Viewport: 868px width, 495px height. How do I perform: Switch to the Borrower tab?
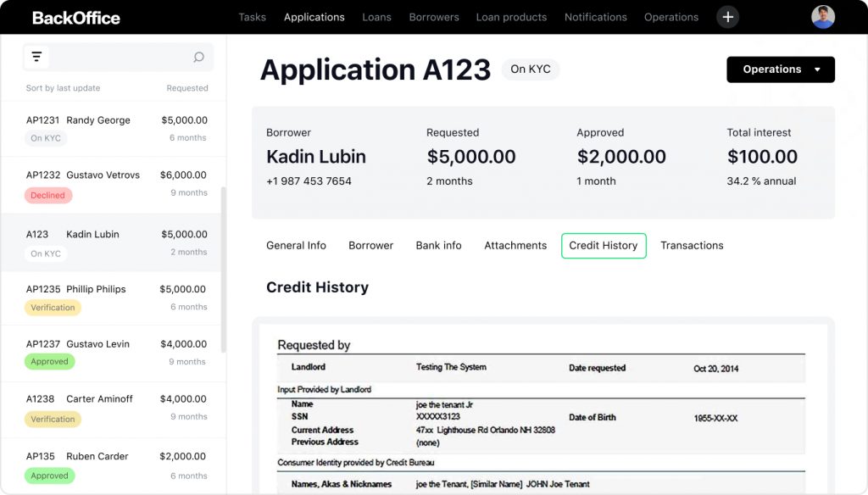pyautogui.click(x=370, y=245)
